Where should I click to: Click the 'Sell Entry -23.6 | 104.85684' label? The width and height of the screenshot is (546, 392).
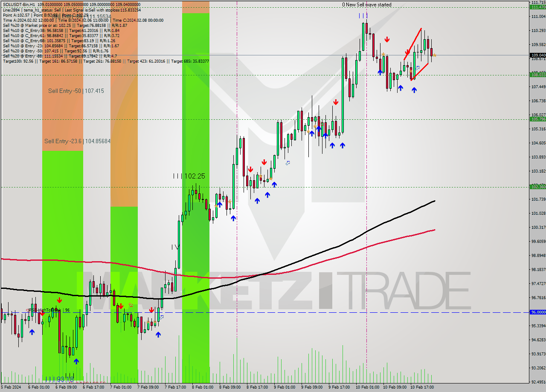[x=77, y=141]
